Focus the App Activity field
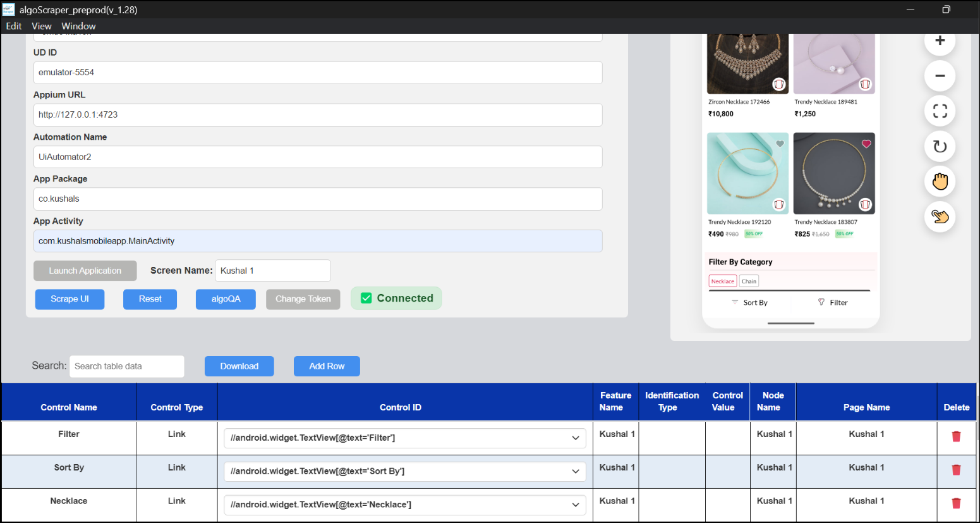This screenshot has width=980, height=523. (x=318, y=241)
